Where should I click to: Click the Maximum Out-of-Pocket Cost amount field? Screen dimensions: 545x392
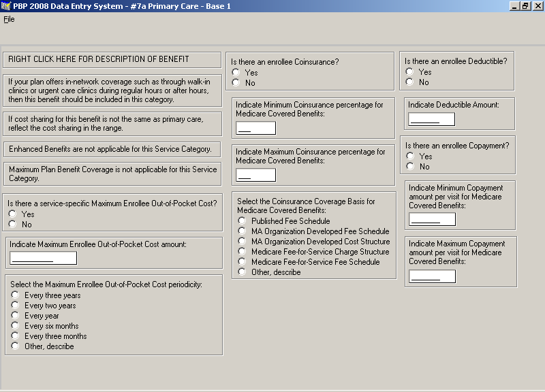pos(43,258)
